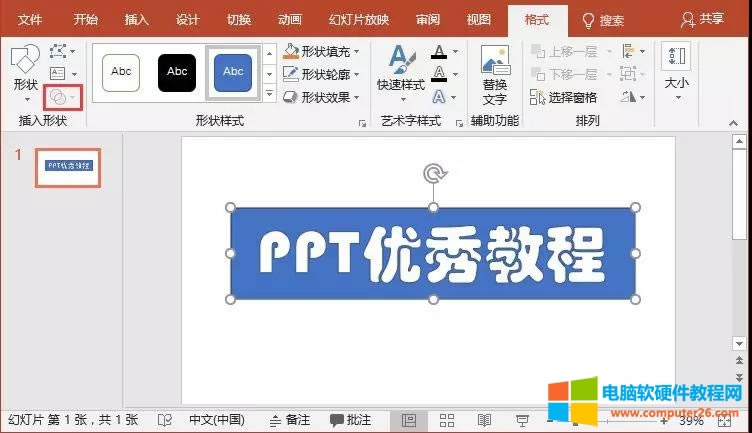Switch to the 视图 tab
The image size is (752, 433).
479,20
